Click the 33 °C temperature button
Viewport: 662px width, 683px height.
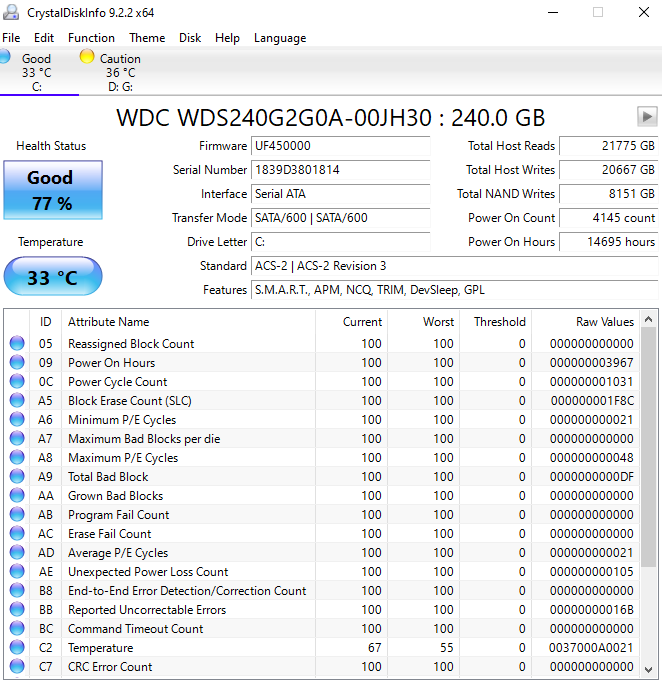(53, 276)
